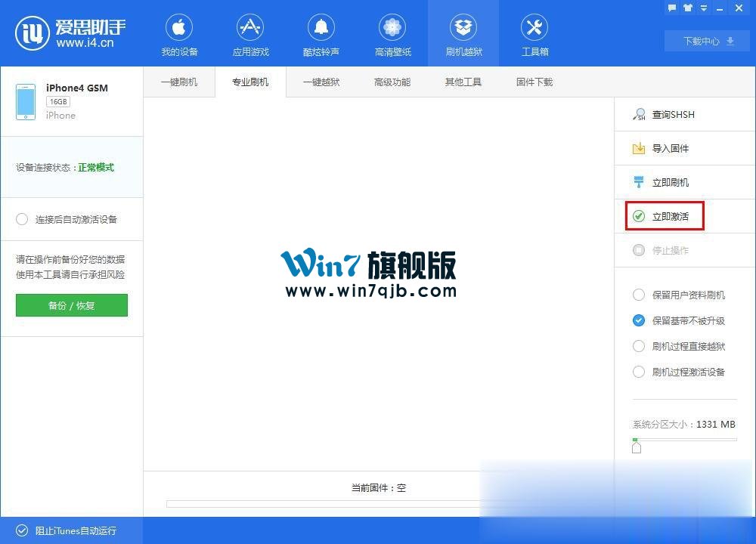
Task: Click 立即激活 label
Action: point(670,216)
